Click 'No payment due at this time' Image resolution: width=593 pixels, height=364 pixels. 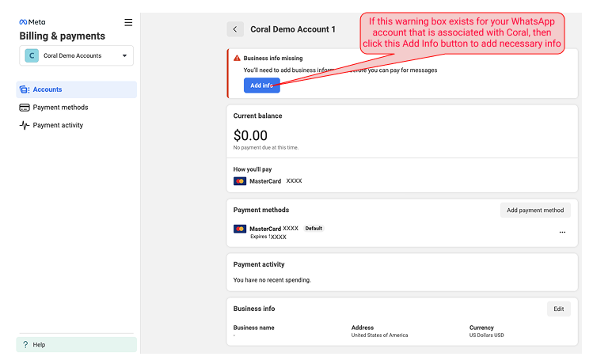click(x=266, y=147)
